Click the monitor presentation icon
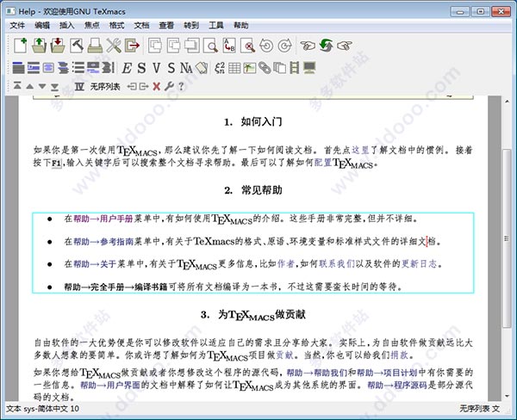 [x=309, y=68]
